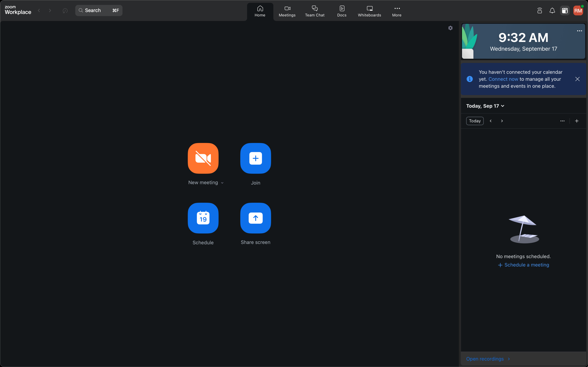The height and width of the screenshot is (367, 588).
Task: Expand the New meeting options arrow
Action: [x=222, y=183]
